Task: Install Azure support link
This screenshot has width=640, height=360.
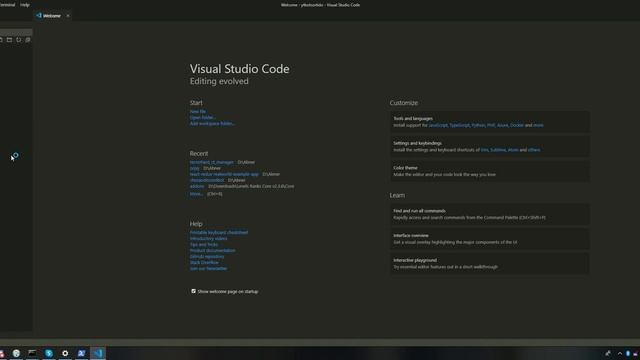Action: (502, 125)
